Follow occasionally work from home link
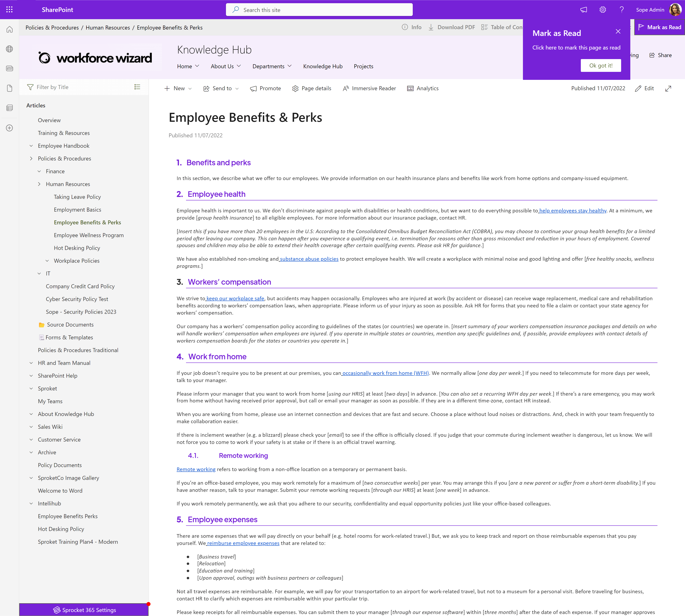 [x=385, y=373]
